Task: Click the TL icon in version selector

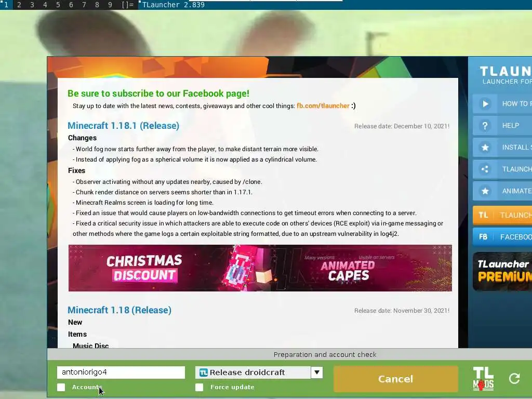Action: tap(203, 373)
